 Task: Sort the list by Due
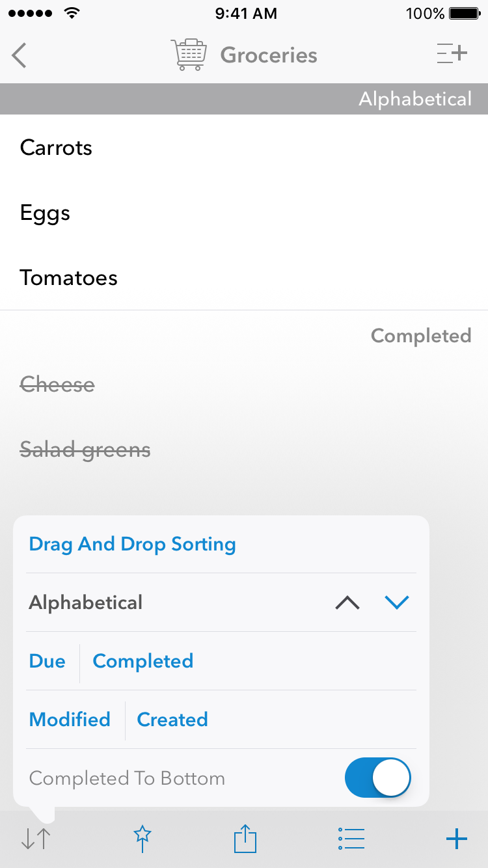pyautogui.click(x=47, y=661)
